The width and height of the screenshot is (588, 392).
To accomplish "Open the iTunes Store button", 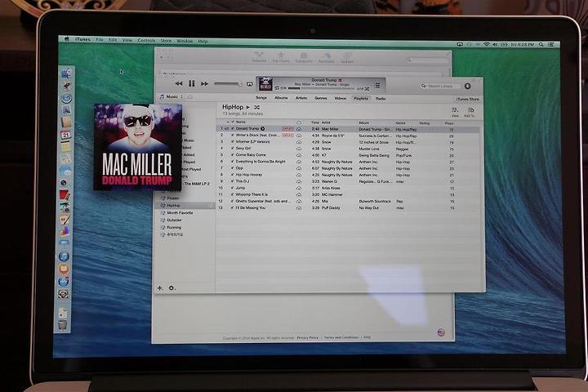I will click(468, 100).
